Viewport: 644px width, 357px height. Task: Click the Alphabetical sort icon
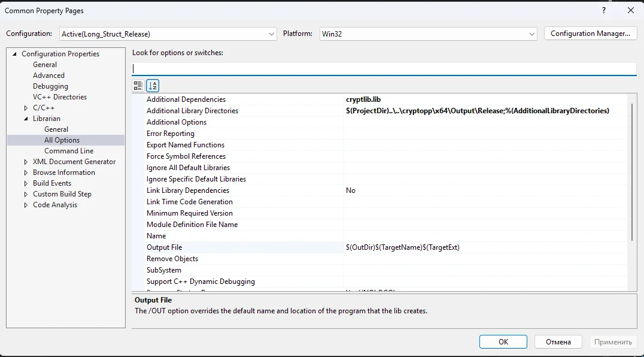pos(153,86)
